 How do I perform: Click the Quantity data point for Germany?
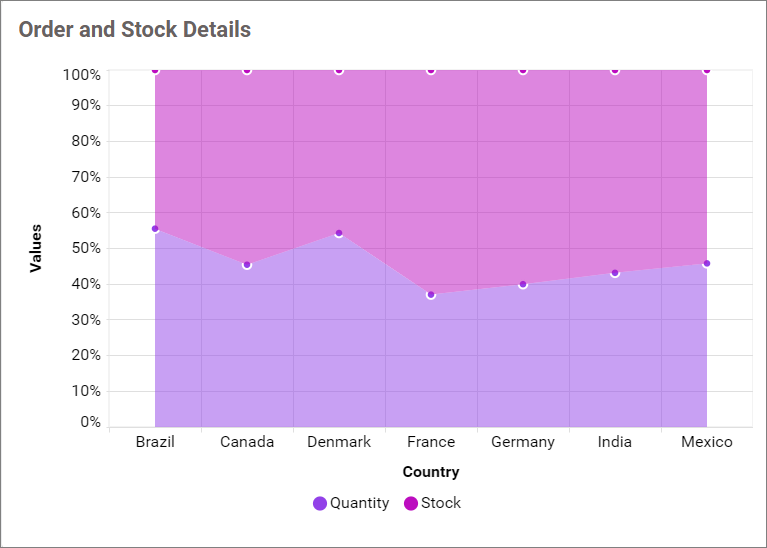pos(523,284)
